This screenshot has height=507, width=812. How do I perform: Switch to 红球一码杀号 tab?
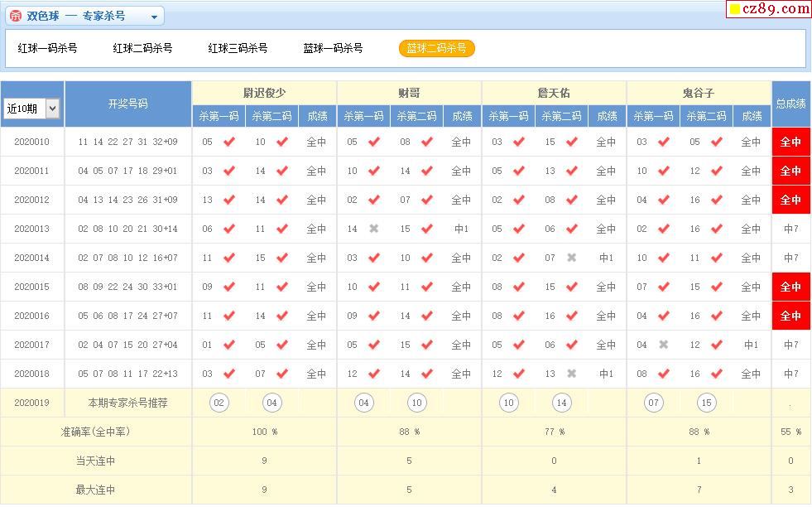click(x=48, y=48)
